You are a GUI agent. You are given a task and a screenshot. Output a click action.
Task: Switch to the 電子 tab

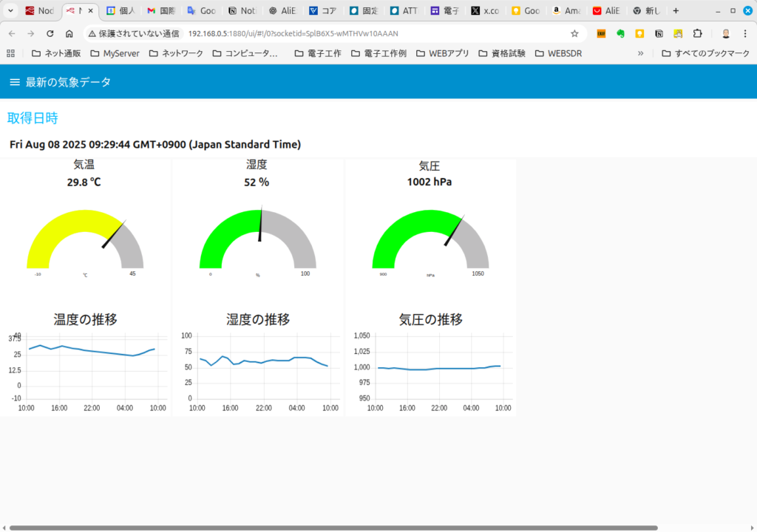(x=444, y=10)
